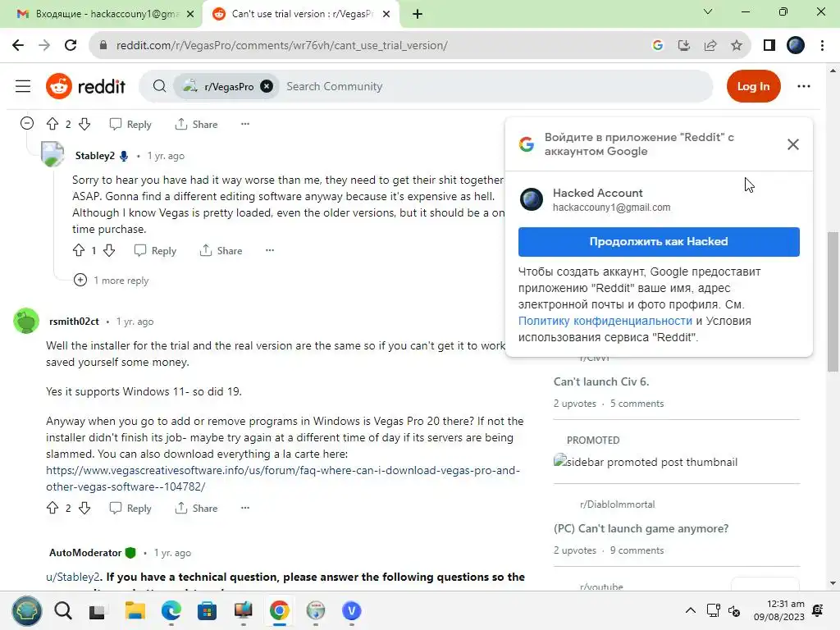Click the Log In button
The height and width of the screenshot is (630, 840).
pos(753,86)
